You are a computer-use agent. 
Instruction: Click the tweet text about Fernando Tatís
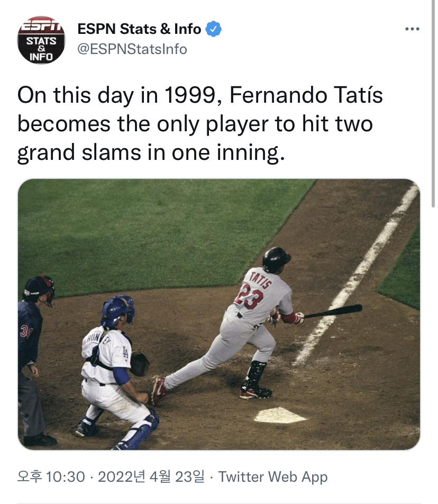[200, 124]
